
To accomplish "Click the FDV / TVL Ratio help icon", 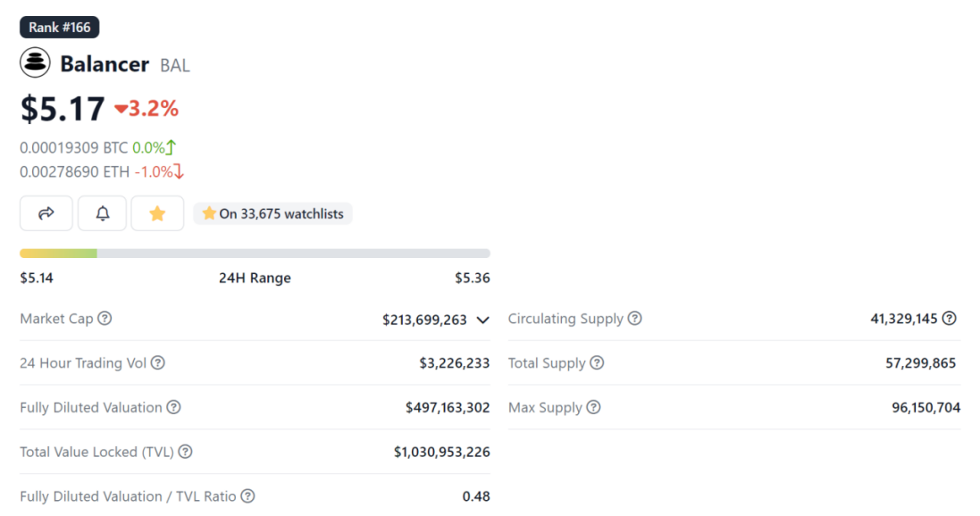I will pos(247,496).
